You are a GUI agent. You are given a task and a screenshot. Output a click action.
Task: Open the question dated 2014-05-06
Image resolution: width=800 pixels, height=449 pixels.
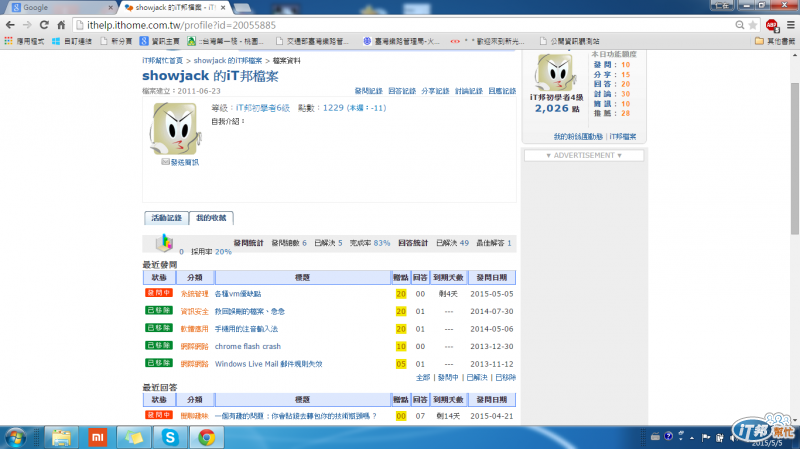[x=246, y=329]
